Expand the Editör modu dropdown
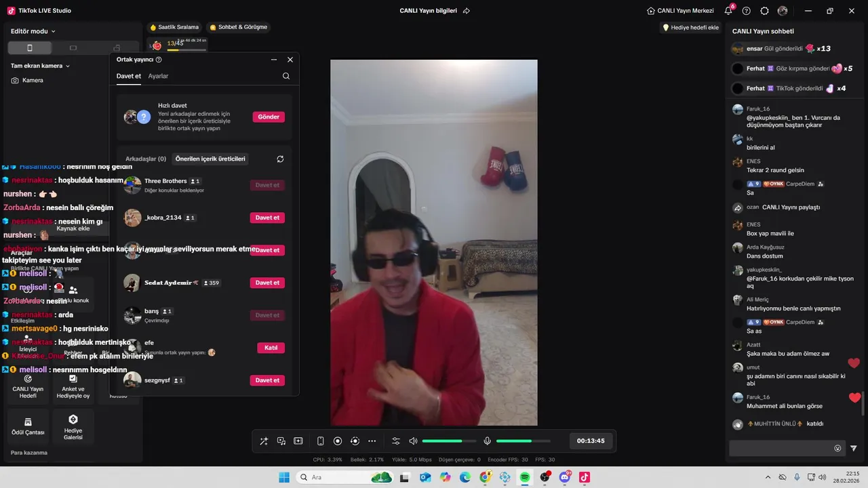 pyautogui.click(x=33, y=31)
